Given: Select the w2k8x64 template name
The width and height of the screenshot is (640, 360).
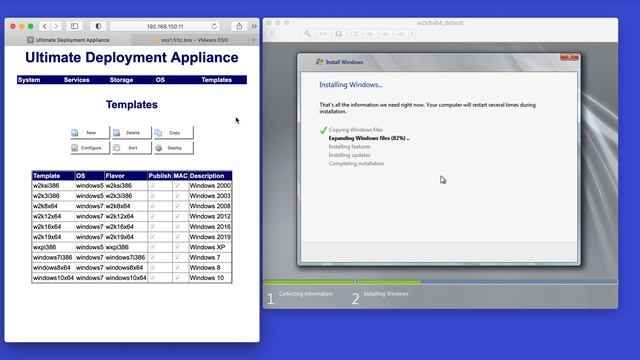Looking at the screenshot, I should (x=45, y=206).
